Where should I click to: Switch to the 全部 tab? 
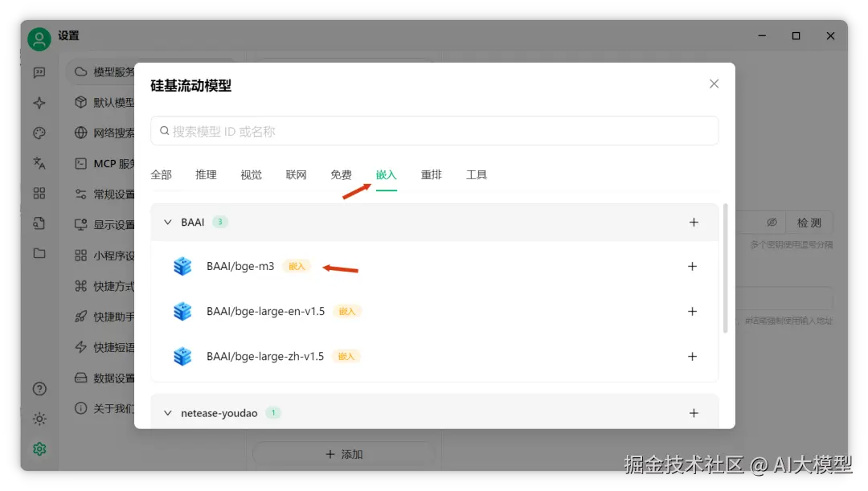[161, 175]
